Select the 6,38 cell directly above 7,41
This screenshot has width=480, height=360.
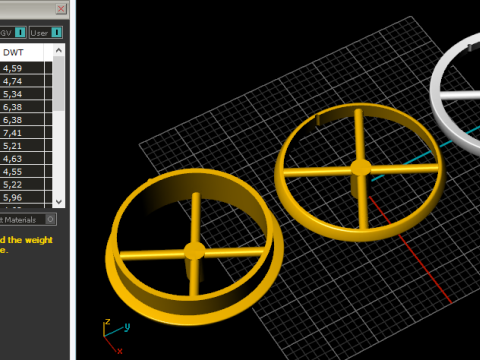pos(22,120)
